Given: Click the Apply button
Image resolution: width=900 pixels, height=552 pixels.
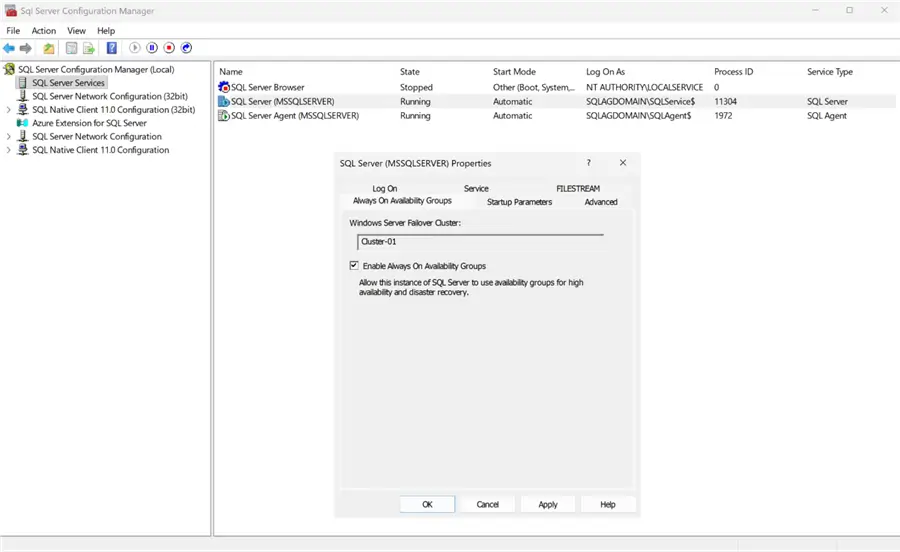Looking at the screenshot, I should coord(548,504).
